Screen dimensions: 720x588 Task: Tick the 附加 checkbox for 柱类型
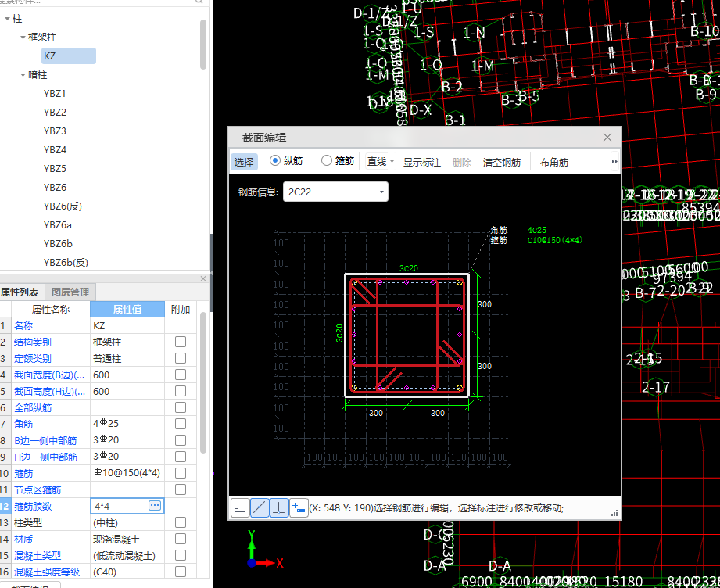181,523
